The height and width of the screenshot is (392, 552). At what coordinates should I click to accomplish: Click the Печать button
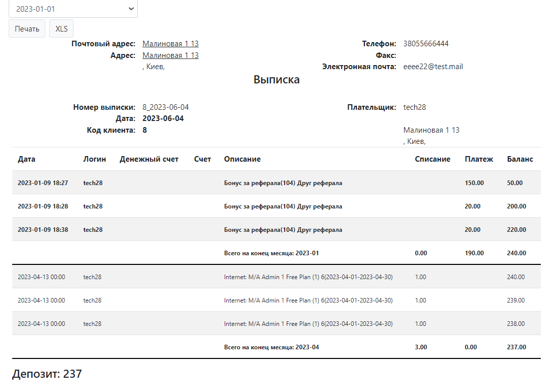(x=27, y=28)
